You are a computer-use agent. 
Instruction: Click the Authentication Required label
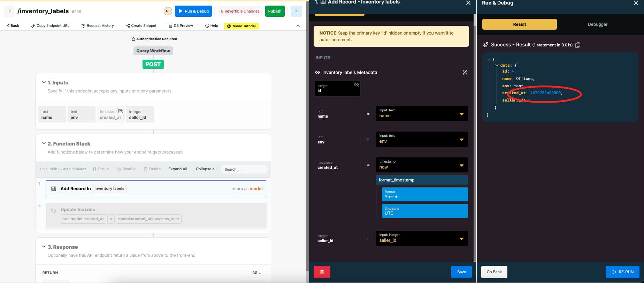pyautogui.click(x=154, y=39)
